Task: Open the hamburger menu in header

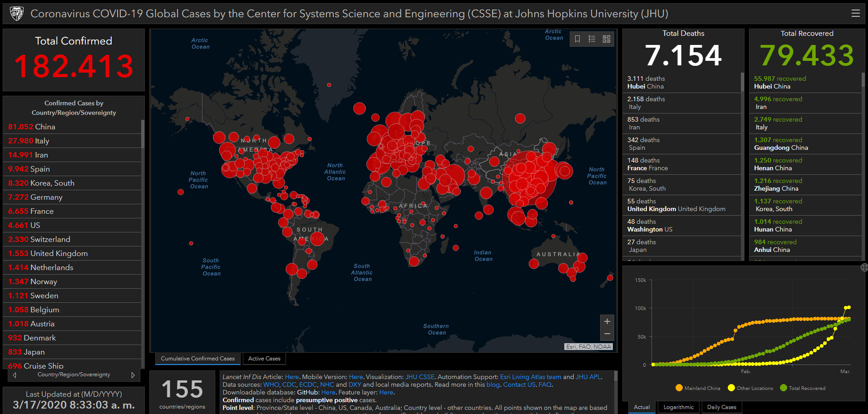Action: point(855,14)
